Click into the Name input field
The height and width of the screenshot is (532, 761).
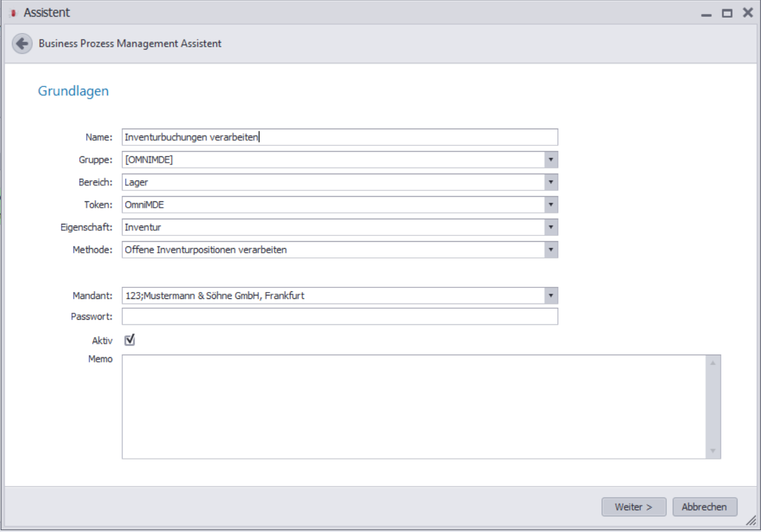pyautogui.click(x=340, y=137)
